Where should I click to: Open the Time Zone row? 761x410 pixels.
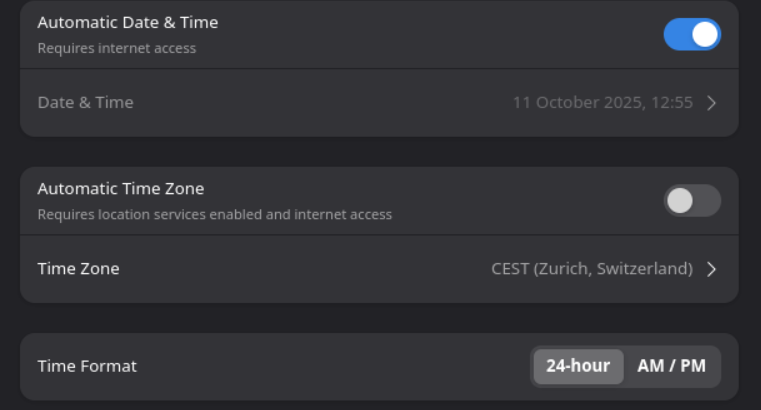[379, 269]
